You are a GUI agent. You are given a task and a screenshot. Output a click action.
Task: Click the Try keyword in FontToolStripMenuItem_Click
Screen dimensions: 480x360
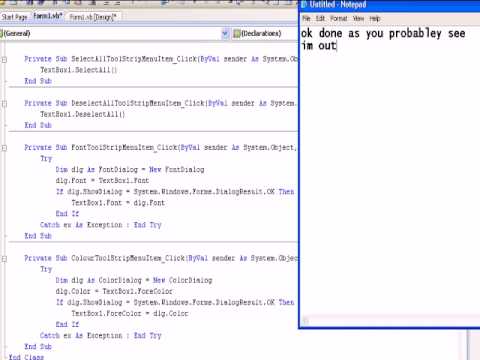tap(46, 159)
